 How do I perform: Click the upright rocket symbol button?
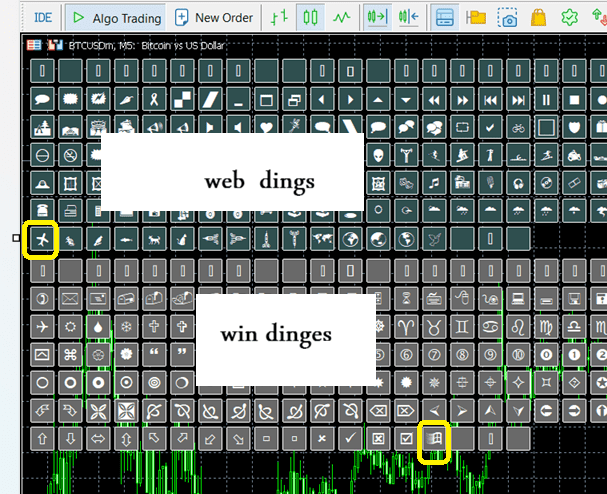tap(266, 239)
